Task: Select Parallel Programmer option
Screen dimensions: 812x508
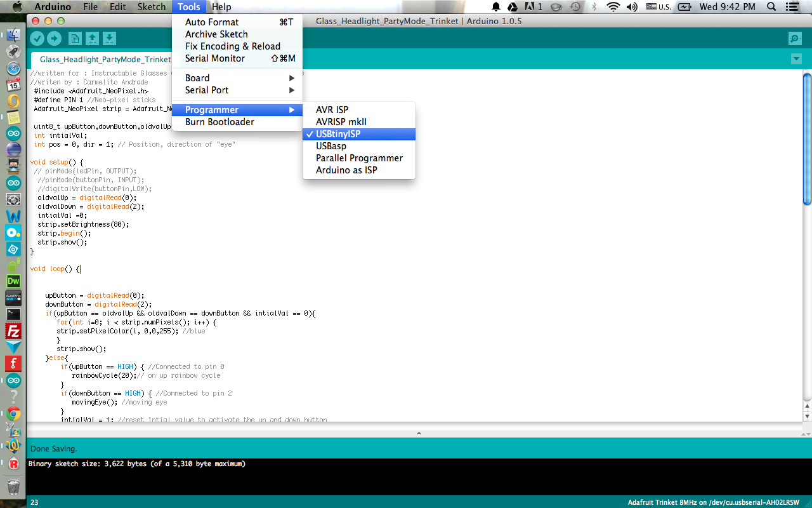Action: 359,158
